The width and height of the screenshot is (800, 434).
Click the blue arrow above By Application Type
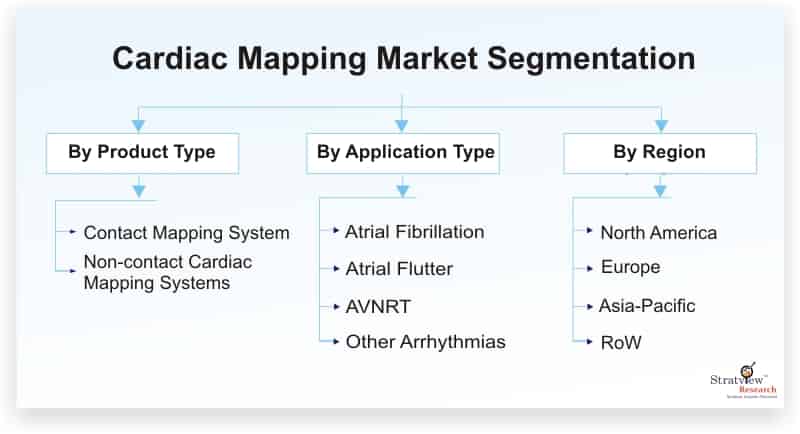pyautogui.click(x=402, y=125)
